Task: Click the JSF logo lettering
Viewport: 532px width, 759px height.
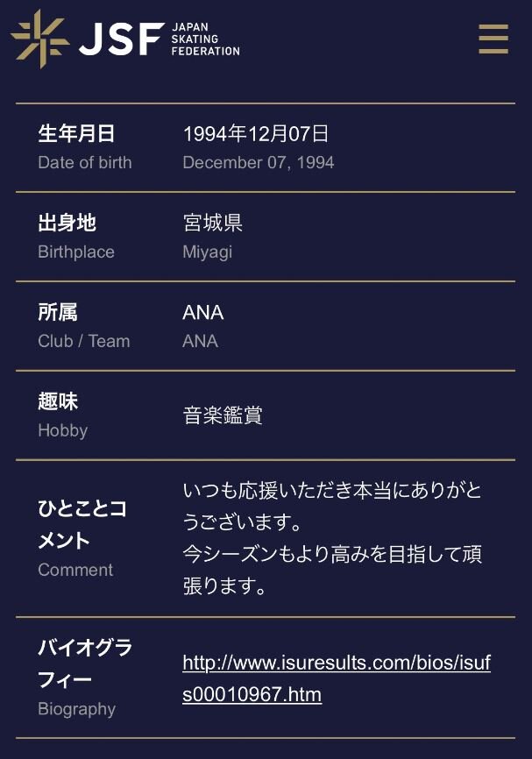Action: pyautogui.click(x=122, y=39)
